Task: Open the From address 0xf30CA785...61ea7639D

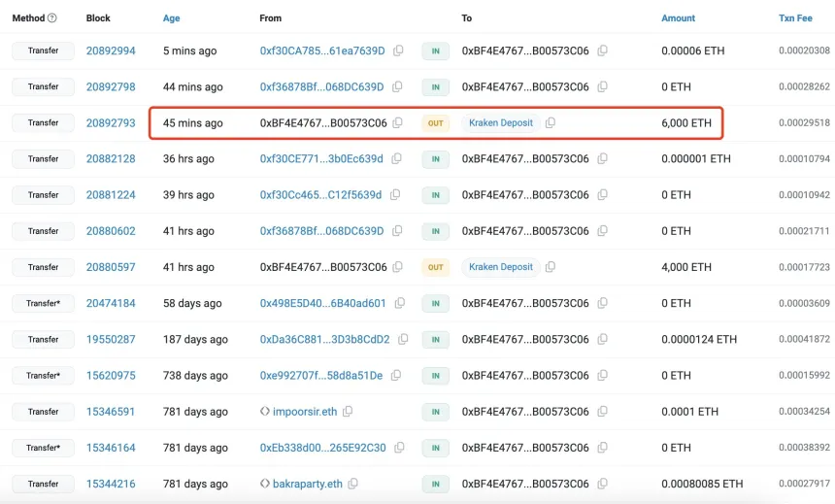Action: 321,51
